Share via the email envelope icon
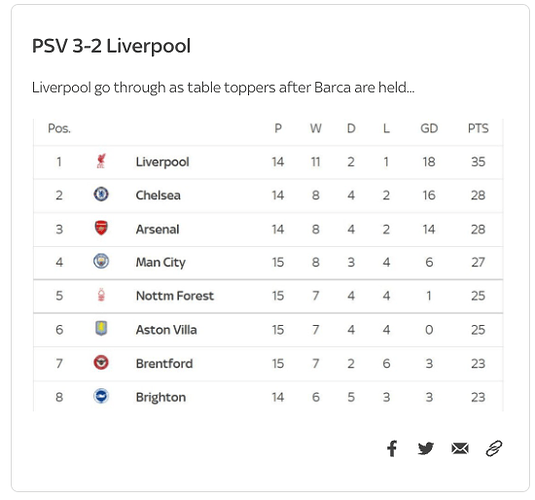The image size is (535, 500). point(460,448)
